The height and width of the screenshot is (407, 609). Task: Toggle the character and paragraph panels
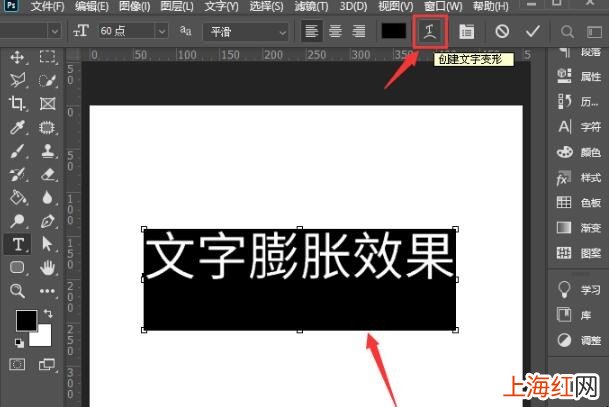[466, 31]
